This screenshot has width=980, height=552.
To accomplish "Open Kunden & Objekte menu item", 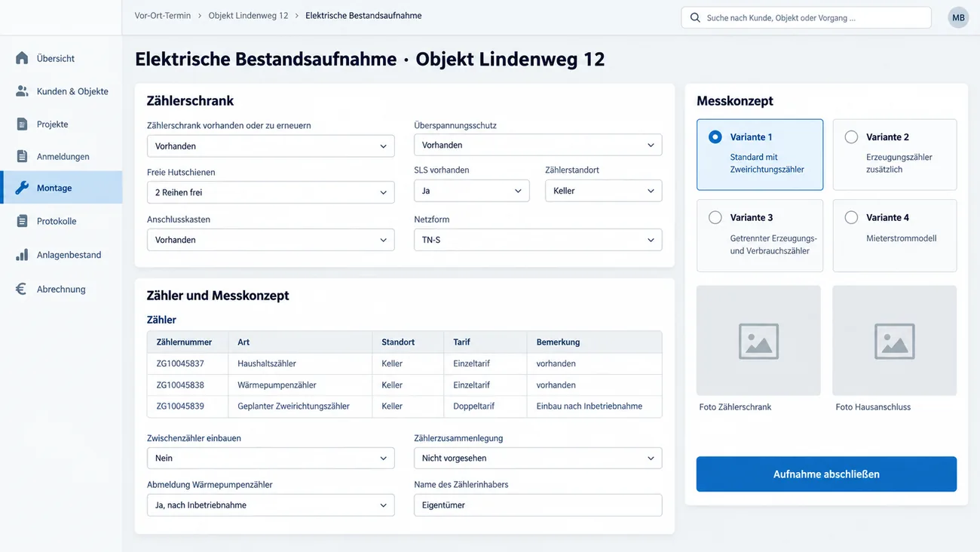I will click(61, 91).
